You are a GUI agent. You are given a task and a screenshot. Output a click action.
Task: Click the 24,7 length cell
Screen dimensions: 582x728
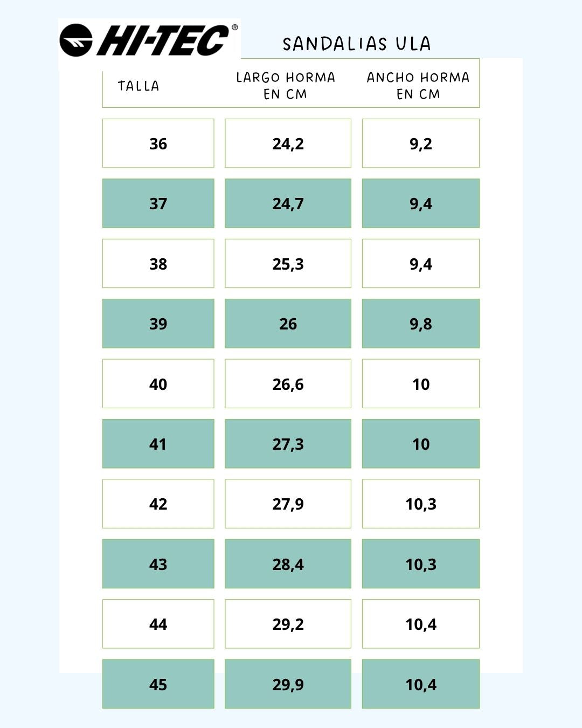click(288, 203)
